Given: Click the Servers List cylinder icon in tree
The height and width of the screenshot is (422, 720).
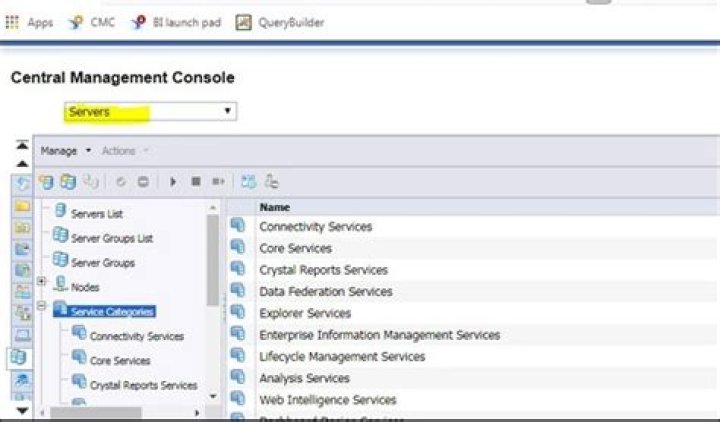Looking at the screenshot, I should (60, 210).
